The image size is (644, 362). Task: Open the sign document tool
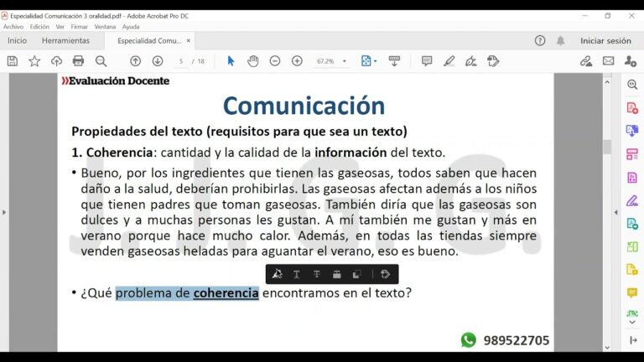(470, 61)
